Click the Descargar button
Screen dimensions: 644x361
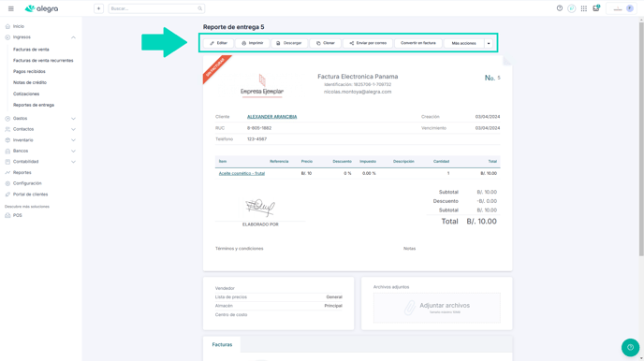coord(289,43)
